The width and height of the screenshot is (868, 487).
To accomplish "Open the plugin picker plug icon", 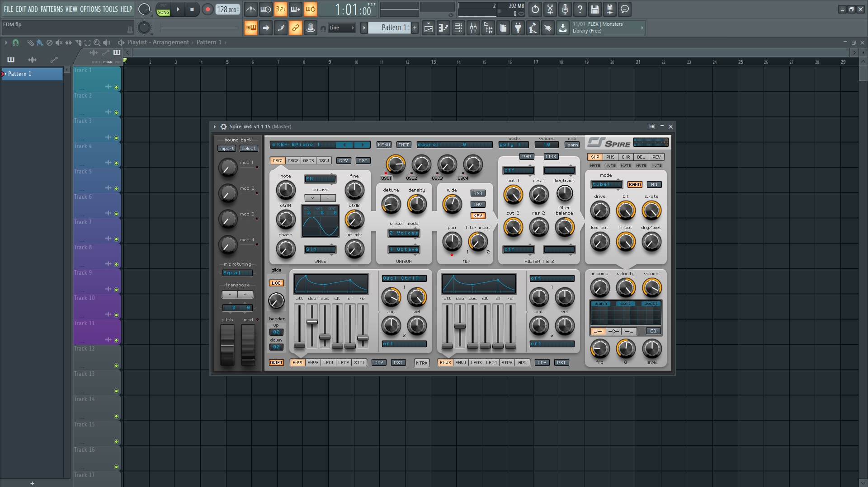I will (518, 28).
